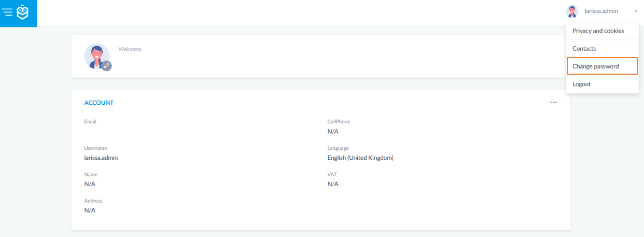Click the larissa.admin username in header

pos(601,11)
